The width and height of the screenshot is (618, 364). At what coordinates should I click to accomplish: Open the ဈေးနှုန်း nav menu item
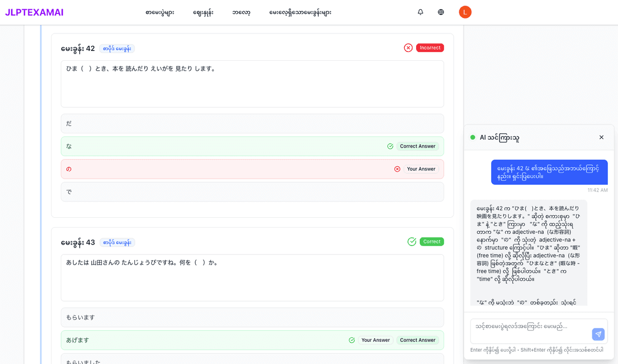pyautogui.click(x=203, y=12)
